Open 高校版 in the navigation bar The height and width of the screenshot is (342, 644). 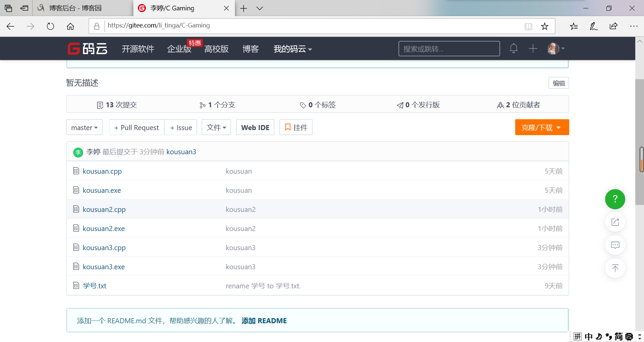point(216,49)
